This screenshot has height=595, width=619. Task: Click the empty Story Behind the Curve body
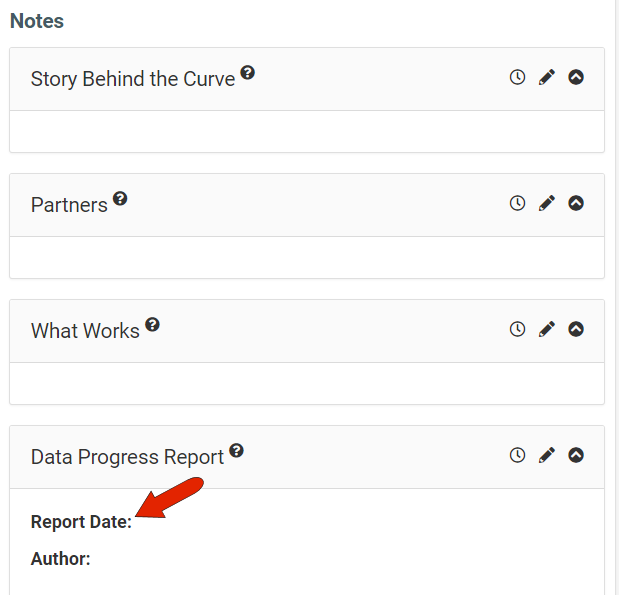[x=307, y=131]
